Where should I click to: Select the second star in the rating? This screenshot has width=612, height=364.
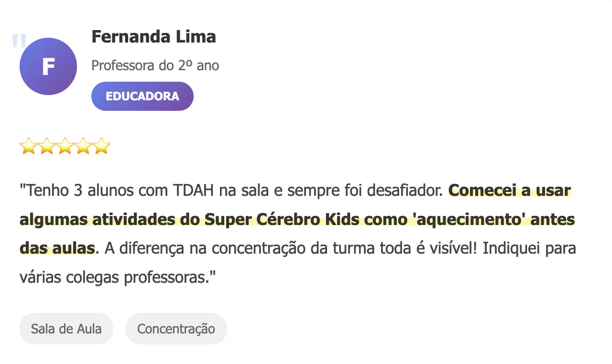[x=46, y=146]
